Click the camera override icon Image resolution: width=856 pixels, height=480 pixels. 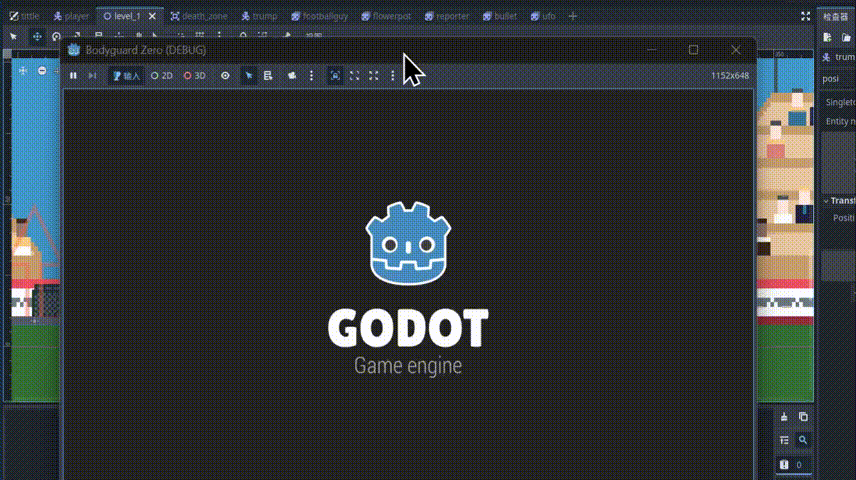(x=292, y=75)
